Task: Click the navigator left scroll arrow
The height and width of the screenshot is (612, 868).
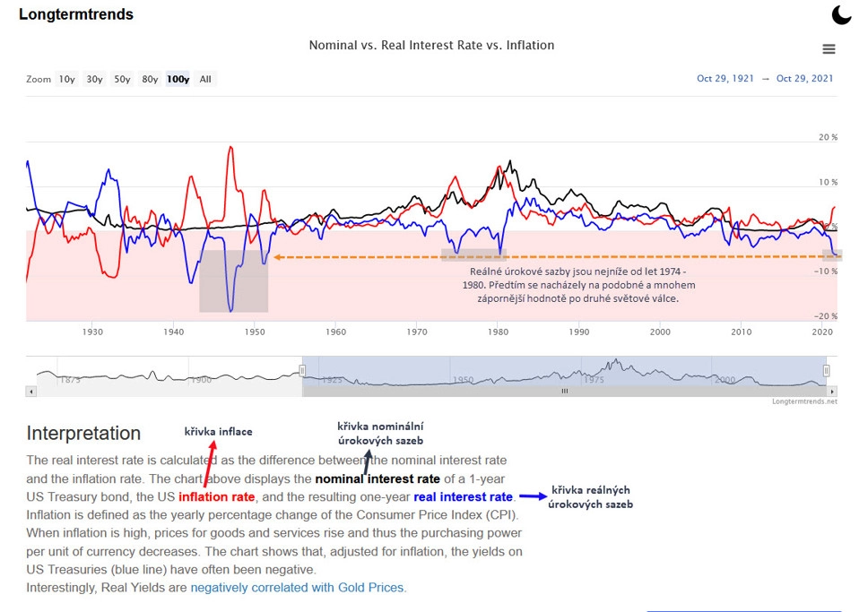Action: point(31,392)
